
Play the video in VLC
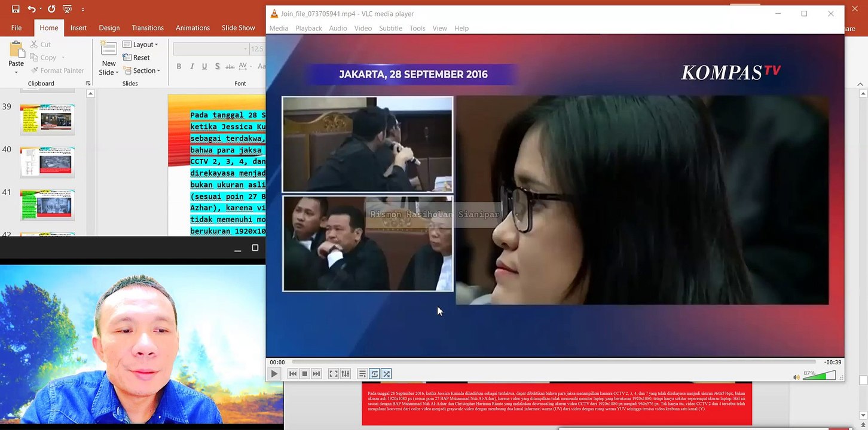coord(274,374)
